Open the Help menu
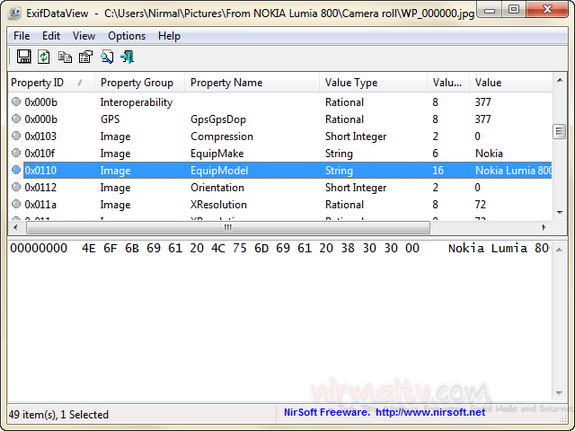Viewport: 575px width, 431px height. point(169,36)
